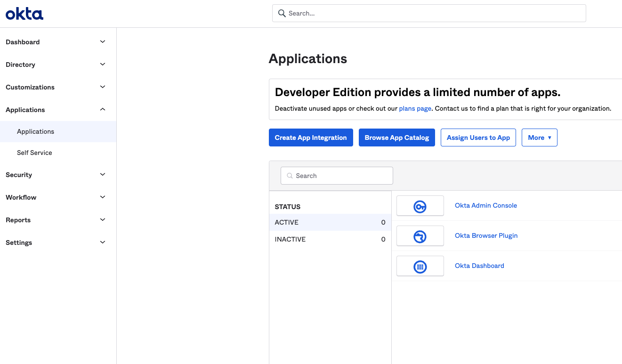Click the Create App Integration button
Screen dimensions: 622x364
(x=311, y=138)
